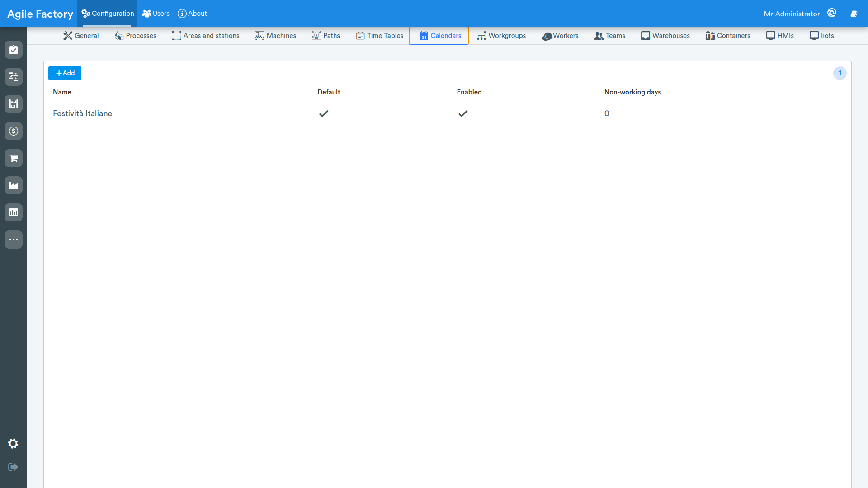Screen dimensions: 868x488
Task: Click the Mr Administrator user name
Action: pos(792,14)
